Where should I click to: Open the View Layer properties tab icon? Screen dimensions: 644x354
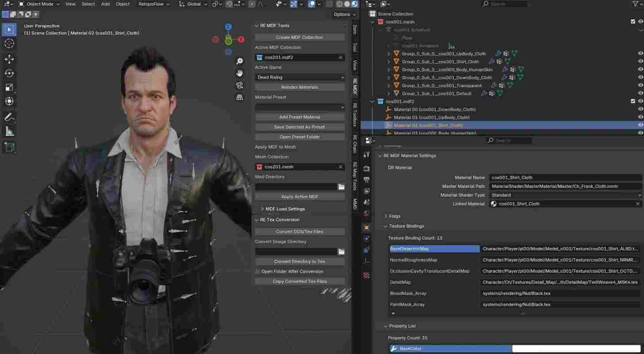click(x=366, y=191)
